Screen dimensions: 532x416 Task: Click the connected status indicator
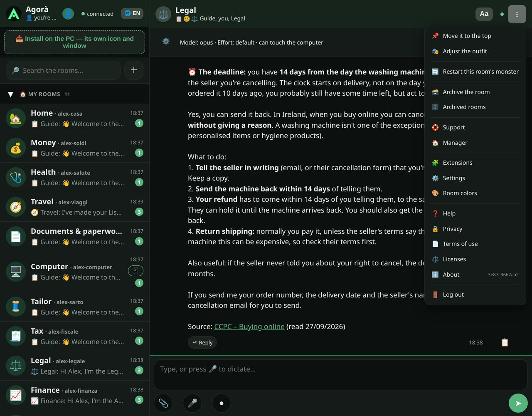[x=98, y=14]
